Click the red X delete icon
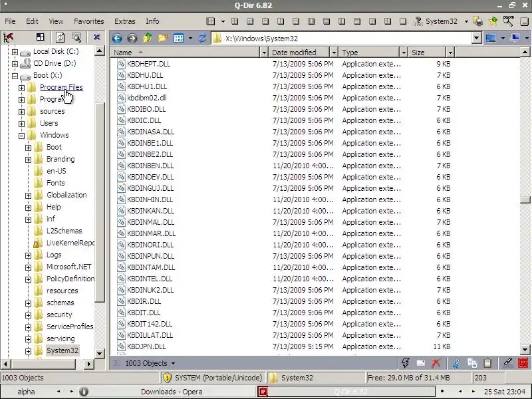 coord(436,363)
